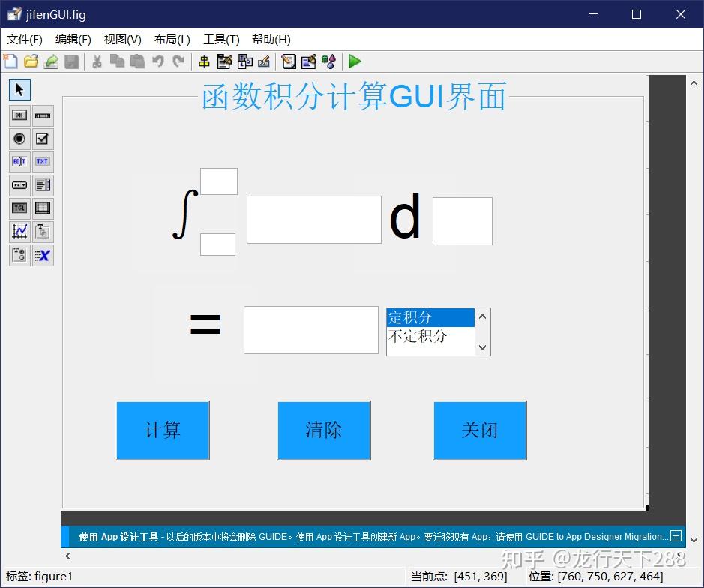Select the Axes tool in the palette

pyautogui.click(x=19, y=231)
